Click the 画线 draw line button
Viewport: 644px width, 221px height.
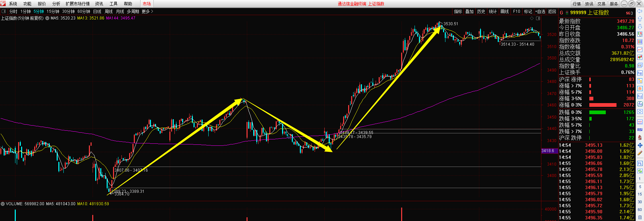coord(505,11)
